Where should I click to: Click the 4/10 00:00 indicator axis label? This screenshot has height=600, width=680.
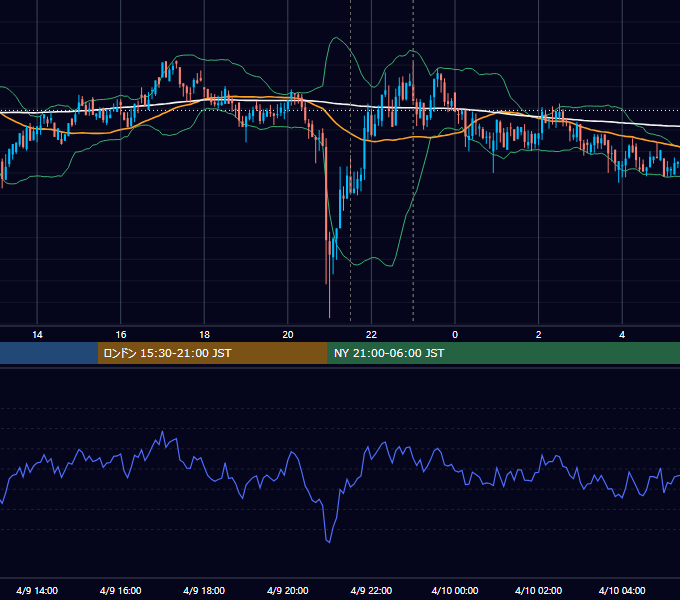[x=455, y=590]
